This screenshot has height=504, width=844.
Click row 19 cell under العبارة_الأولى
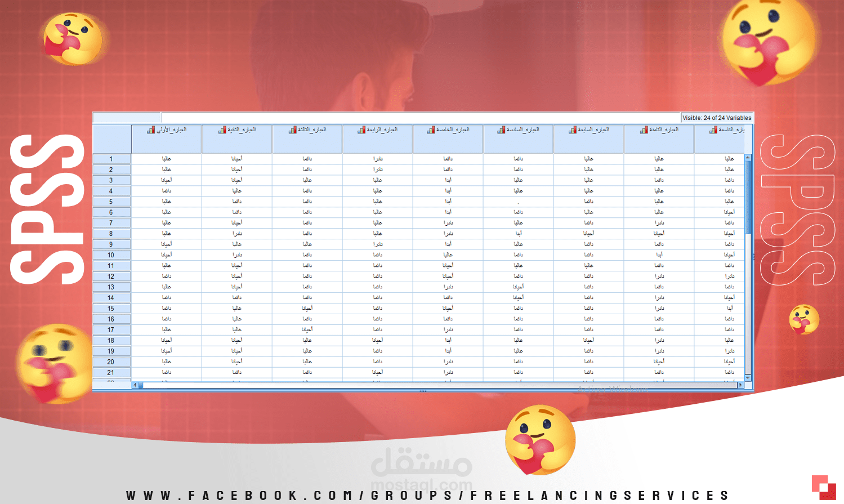[167, 351]
